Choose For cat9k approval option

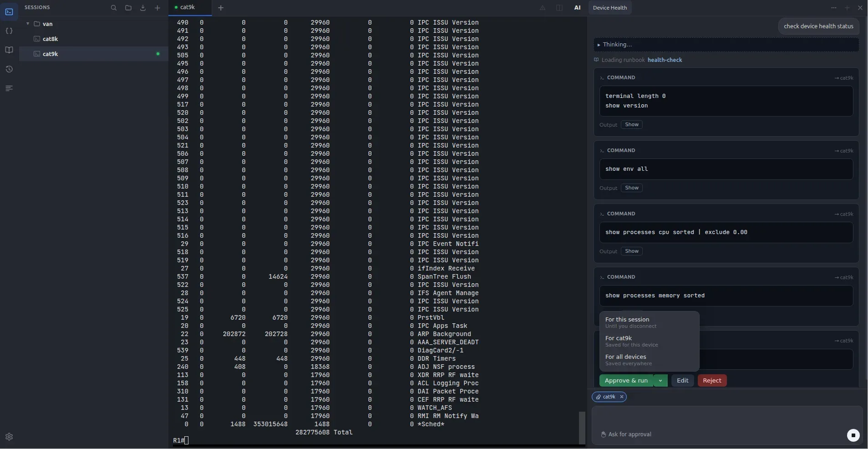click(649, 341)
